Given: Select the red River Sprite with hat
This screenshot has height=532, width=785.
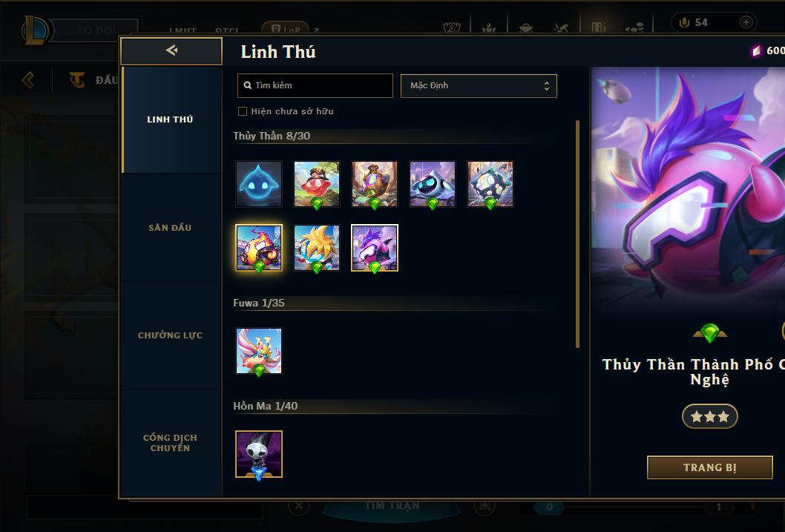Looking at the screenshot, I should coord(316,184).
